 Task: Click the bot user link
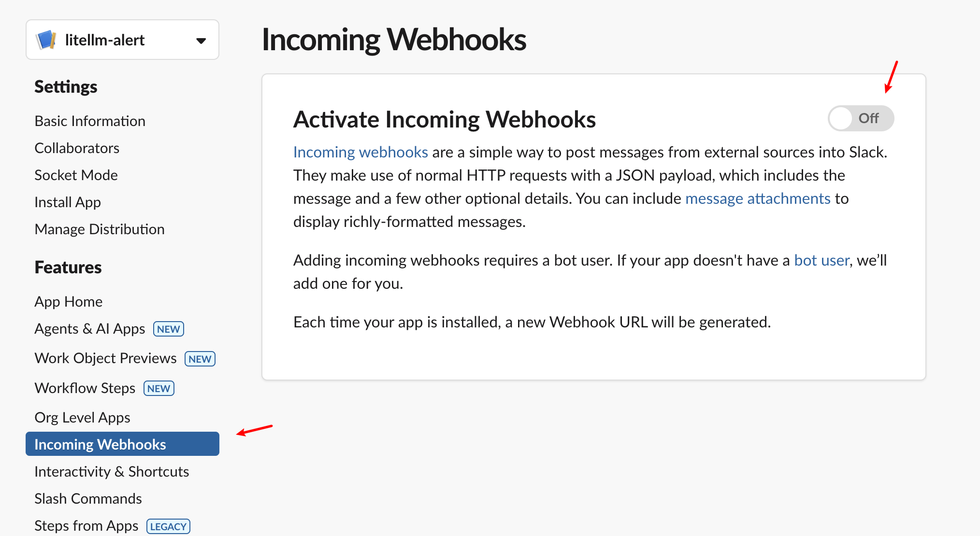821,260
